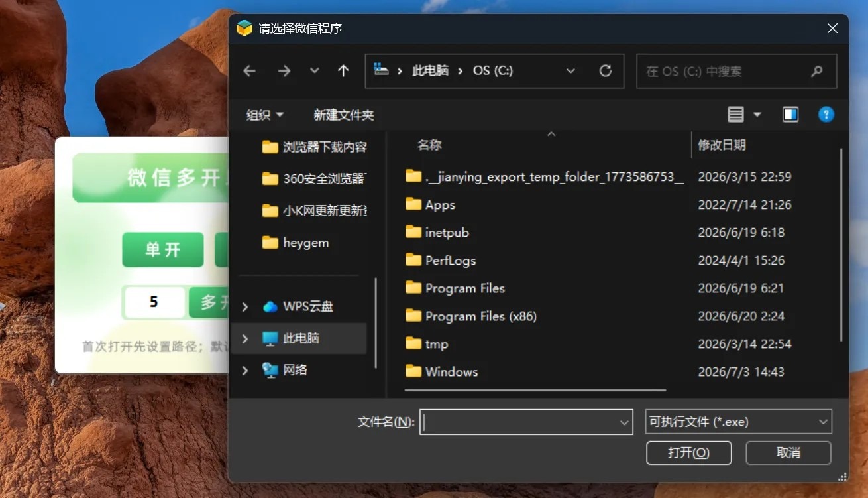The height and width of the screenshot is (498, 868).
Task: Create folder with 新建文件夹
Action: coord(344,115)
